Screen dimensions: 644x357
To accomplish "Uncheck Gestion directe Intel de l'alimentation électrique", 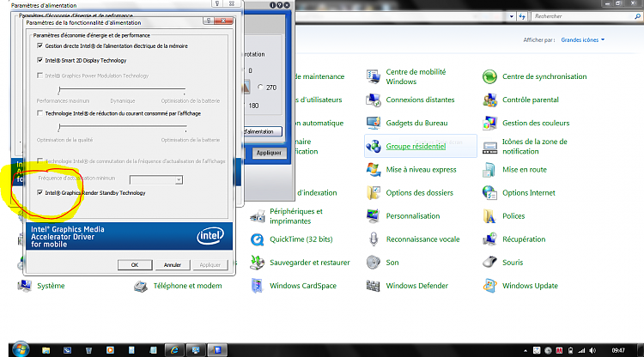I will [x=39, y=45].
